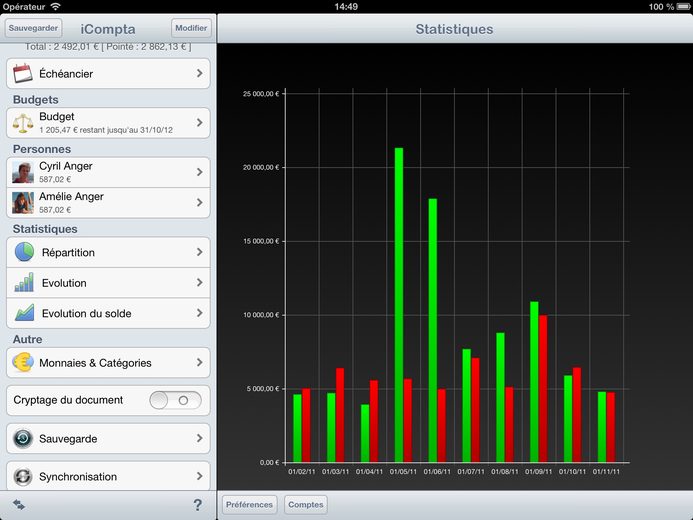Viewport: 693px width, 520px height.
Task: Open Monnaies & Catégories via chevron
Action: pyautogui.click(x=200, y=362)
